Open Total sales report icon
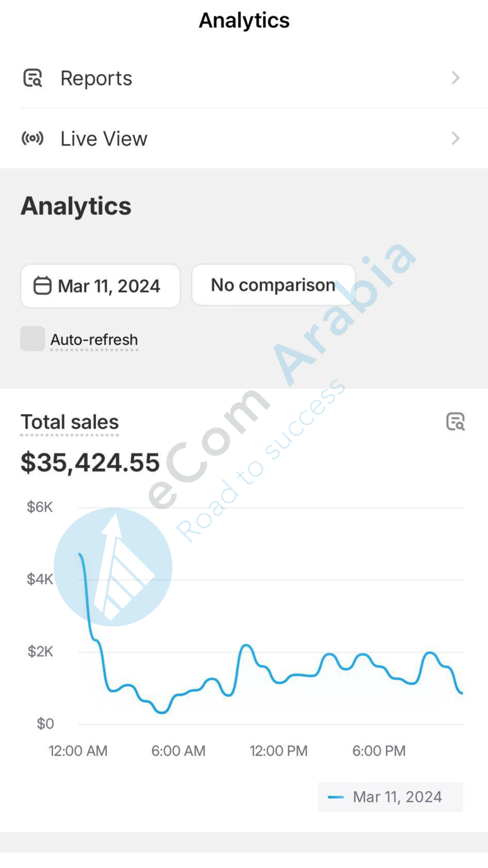The height and width of the screenshot is (868, 488). coord(455,422)
